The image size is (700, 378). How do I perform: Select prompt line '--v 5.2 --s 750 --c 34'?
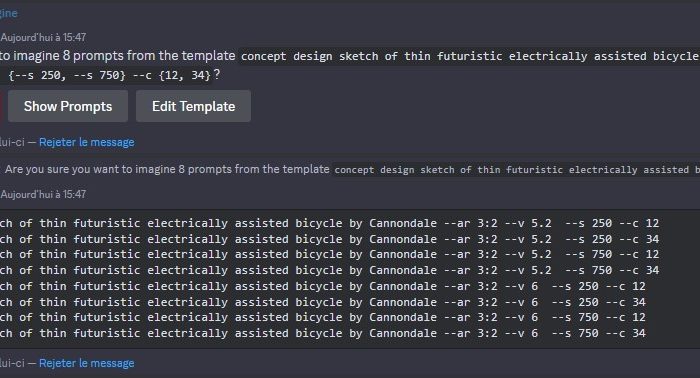point(329,270)
